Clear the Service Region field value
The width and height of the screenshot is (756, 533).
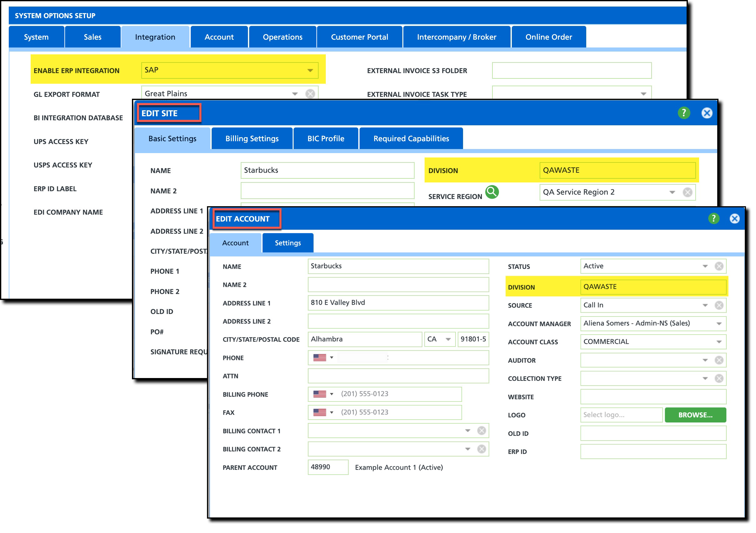[688, 192]
